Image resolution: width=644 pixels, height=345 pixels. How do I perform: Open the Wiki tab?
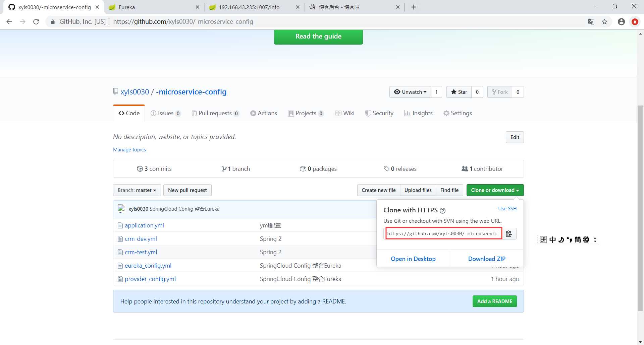point(345,113)
